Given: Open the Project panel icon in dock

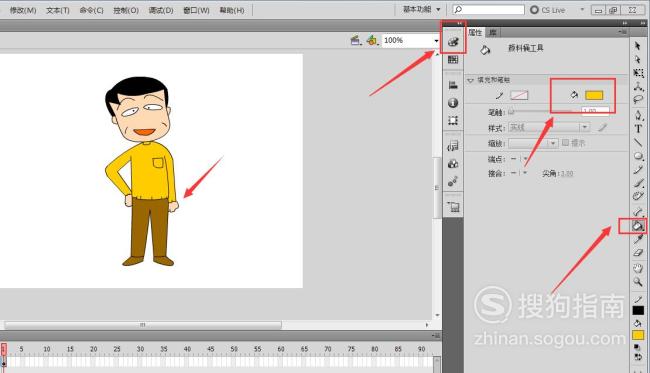Looking at the screenshot, I should (x=453, y=207).
